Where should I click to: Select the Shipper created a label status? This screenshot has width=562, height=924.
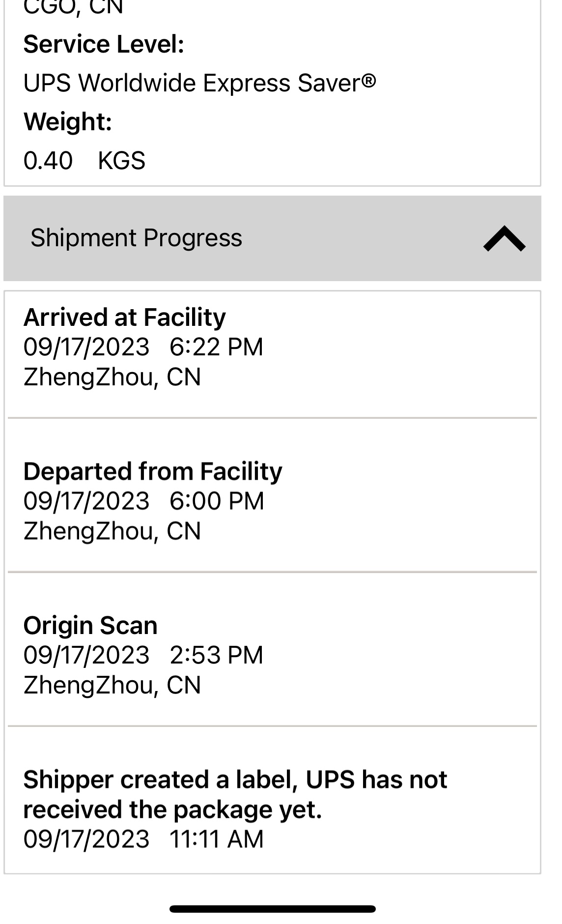(x=235, y=794)
